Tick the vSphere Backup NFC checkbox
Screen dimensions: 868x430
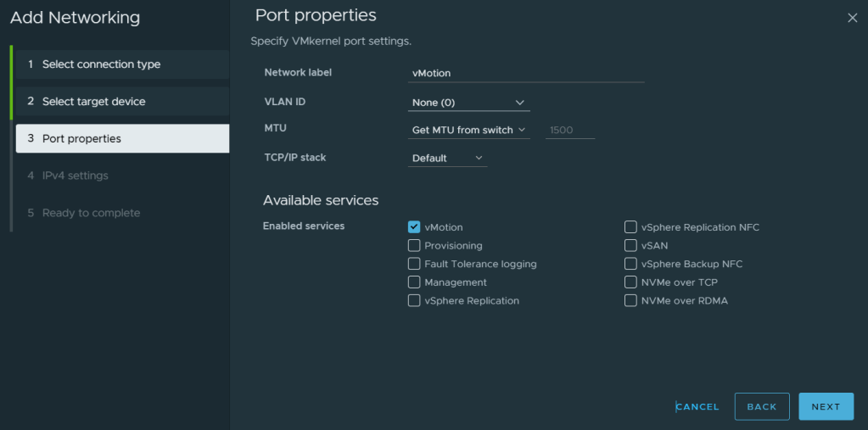click(x=630, y=264)
